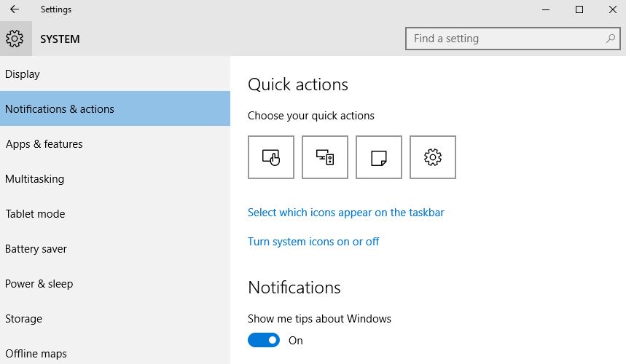Select Notifications & actions in the sidebar
The width and height of the screenshot is (626, 364).
tap(60, 109)
